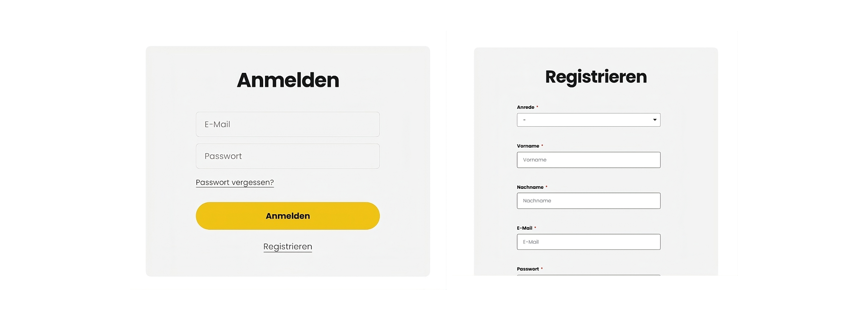Click the red asterisk next to Vorname

pos(542,145)
